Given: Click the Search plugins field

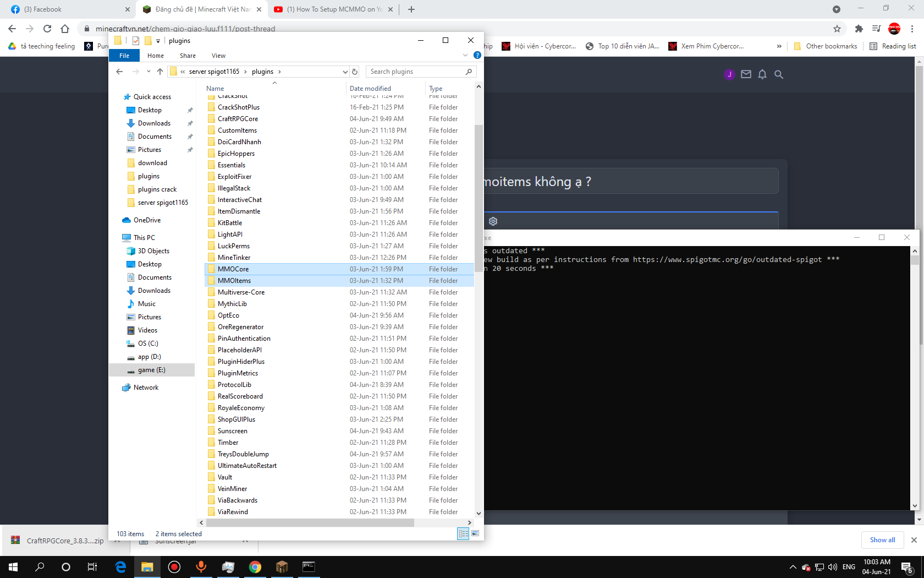Looking at the screenshot, I should pos(421,72).
